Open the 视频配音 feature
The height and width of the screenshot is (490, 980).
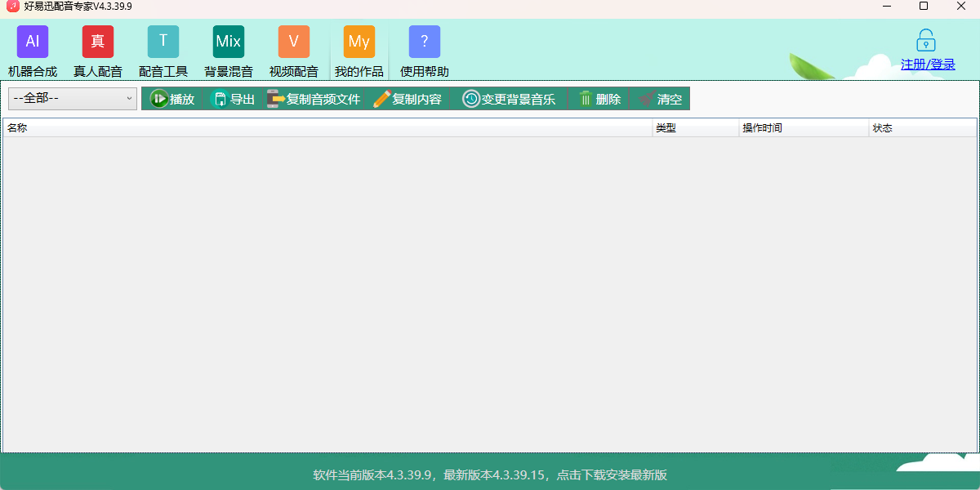(294, 49)
